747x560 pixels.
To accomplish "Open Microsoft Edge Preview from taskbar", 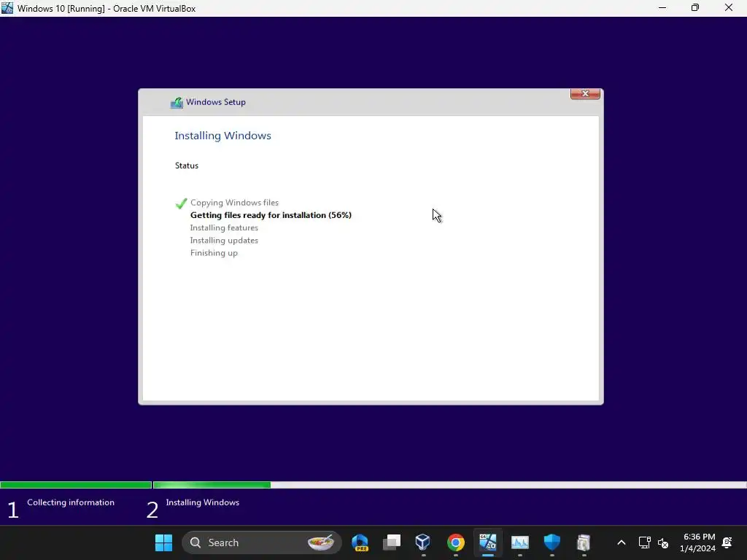I will [360, 542].
